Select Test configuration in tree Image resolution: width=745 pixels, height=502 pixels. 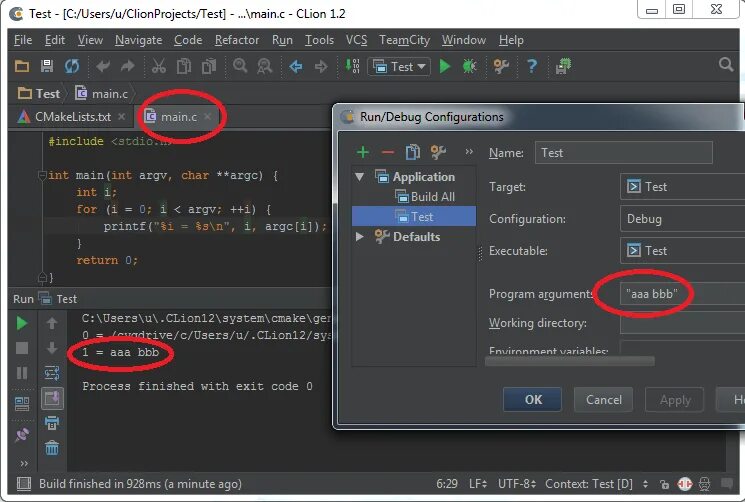414,217
